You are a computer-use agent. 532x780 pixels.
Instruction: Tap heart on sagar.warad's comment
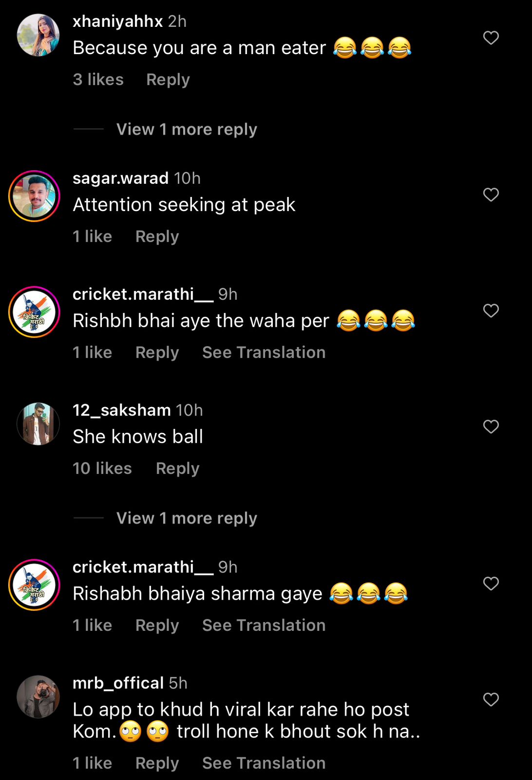point(491,195)
